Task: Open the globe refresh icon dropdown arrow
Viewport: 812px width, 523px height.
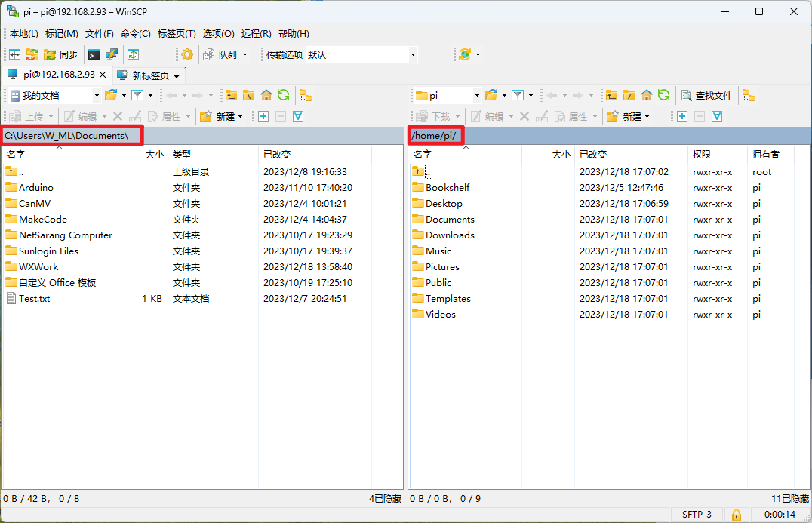Action: click(x=478, y=54)
